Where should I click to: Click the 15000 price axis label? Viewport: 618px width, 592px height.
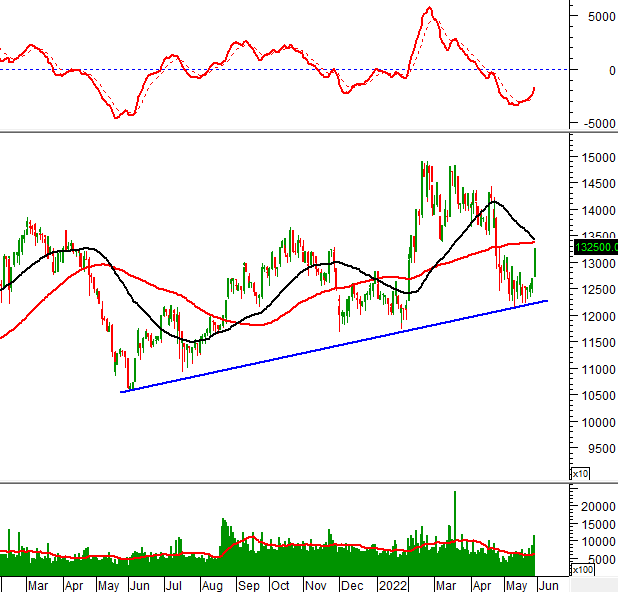tap(595, 158)
